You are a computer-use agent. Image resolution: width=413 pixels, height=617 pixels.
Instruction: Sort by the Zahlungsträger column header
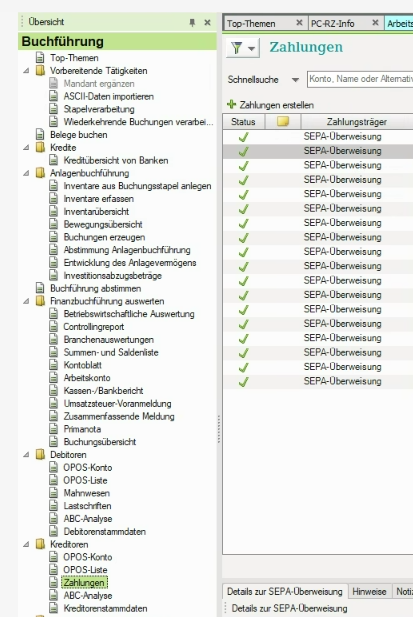[x=356, y=122]
